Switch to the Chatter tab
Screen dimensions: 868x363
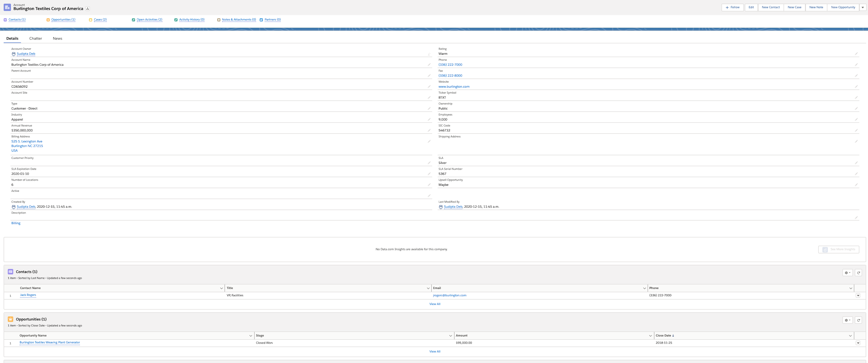(35, 38)
